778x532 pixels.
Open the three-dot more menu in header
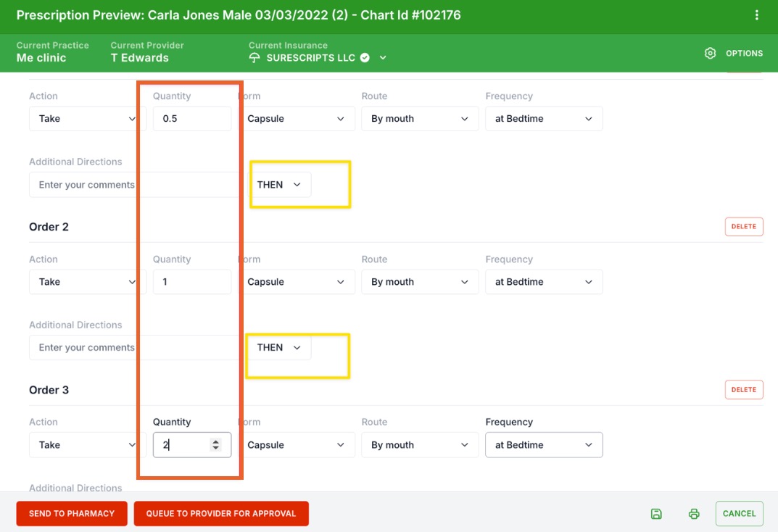(756, 15)
